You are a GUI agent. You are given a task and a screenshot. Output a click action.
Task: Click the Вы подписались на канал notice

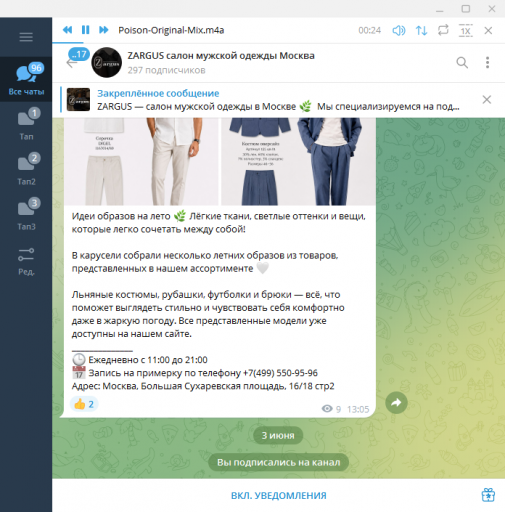click(279, 462)
